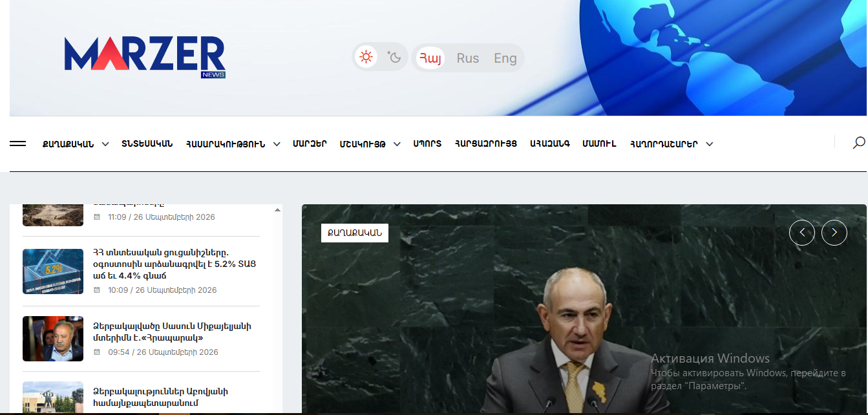The width and height of the screenshot is (868, 415).
Task: Switch site language to Eng
Action: pos(505,58)
